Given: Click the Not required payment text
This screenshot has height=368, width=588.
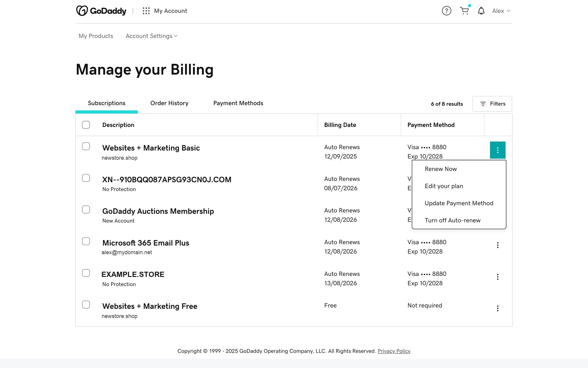Looking at the screenshot, I should pyautogui.click(x=425, y=305).
